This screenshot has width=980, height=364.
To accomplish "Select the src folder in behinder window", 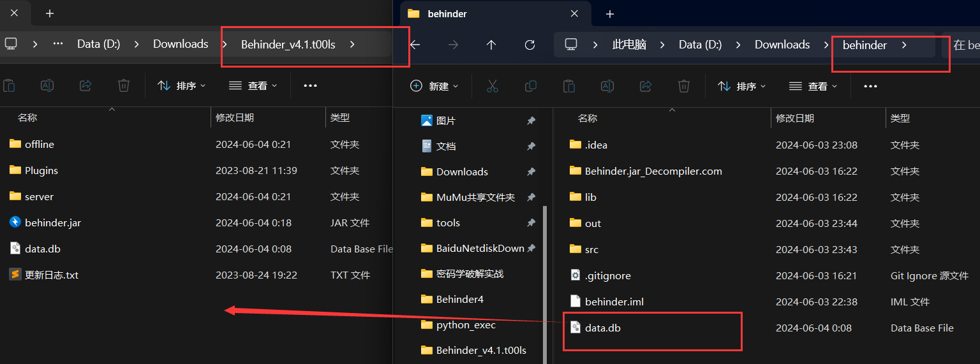I will tap(584, 249).
